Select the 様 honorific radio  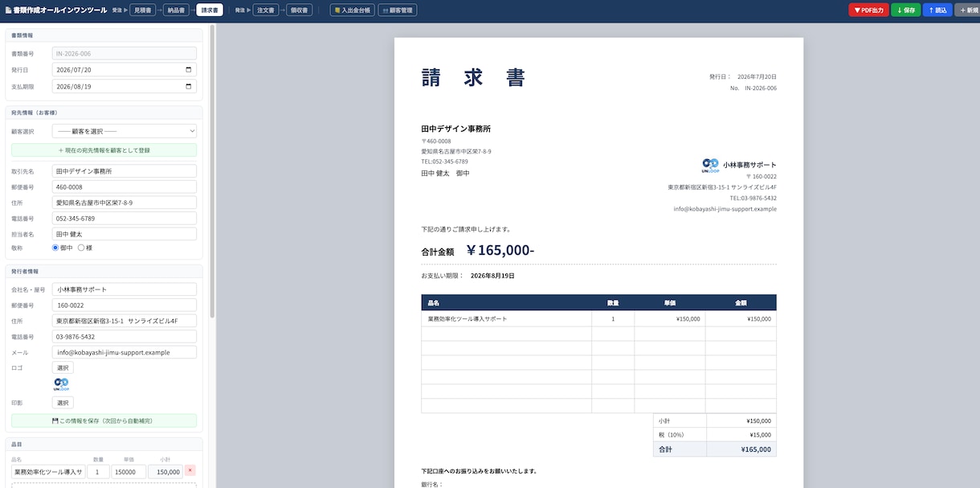81,248
